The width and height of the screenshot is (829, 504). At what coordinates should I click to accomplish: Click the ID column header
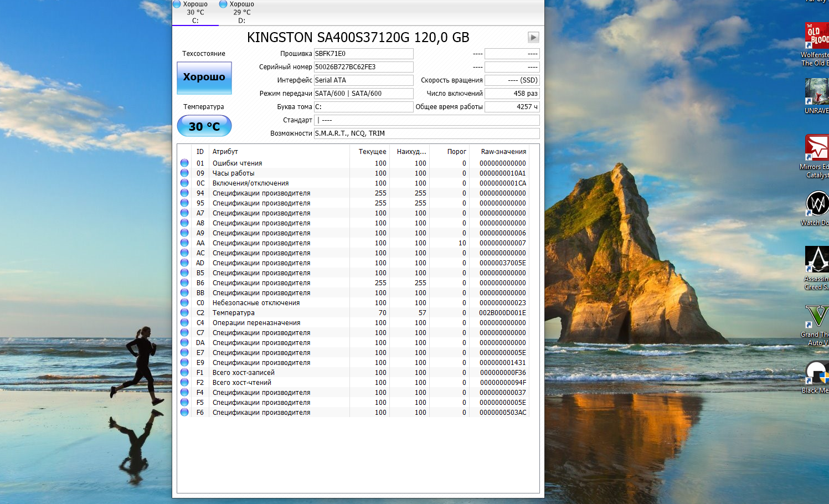point(200,152)
